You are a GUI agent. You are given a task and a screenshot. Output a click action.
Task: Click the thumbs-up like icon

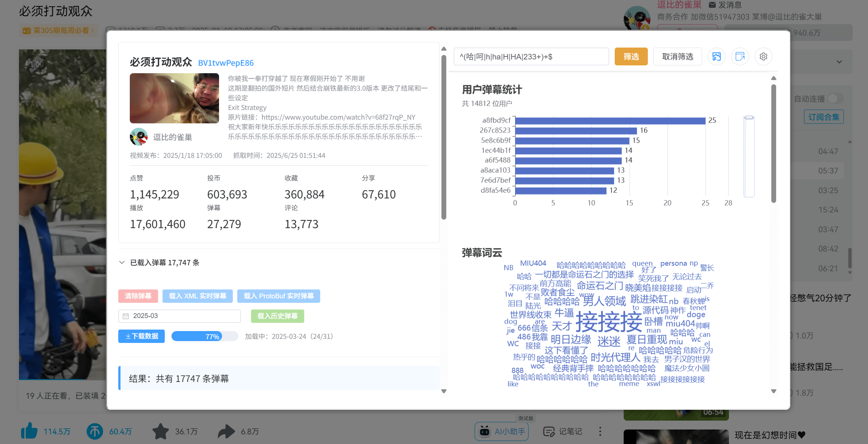click(x=29, y=431)
